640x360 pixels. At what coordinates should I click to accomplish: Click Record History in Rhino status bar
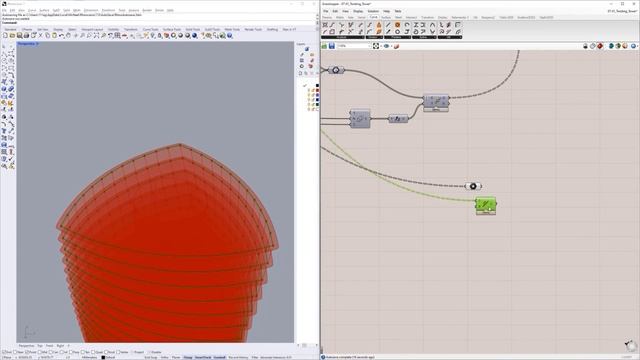coord(238,357)
